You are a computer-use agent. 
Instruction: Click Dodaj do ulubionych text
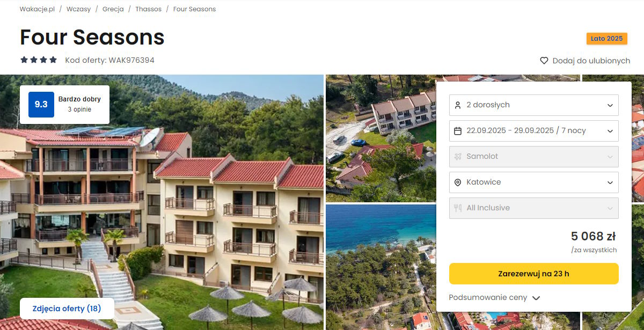tap(591, 61)
